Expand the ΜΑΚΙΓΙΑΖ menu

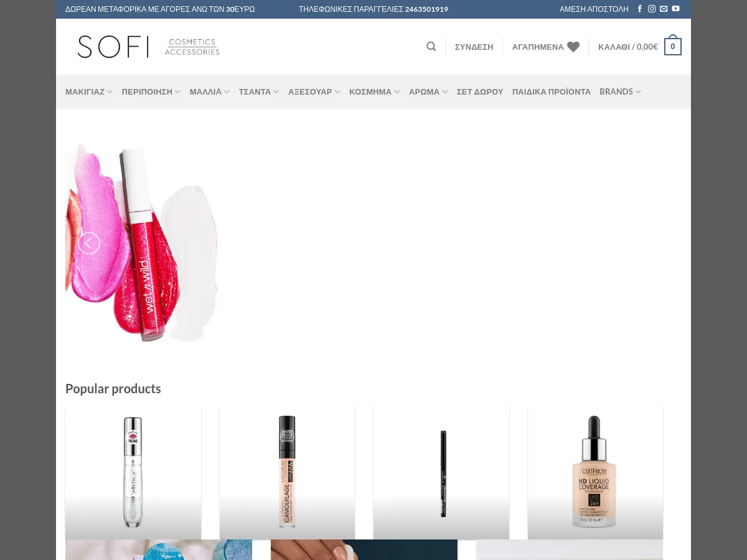88,91
